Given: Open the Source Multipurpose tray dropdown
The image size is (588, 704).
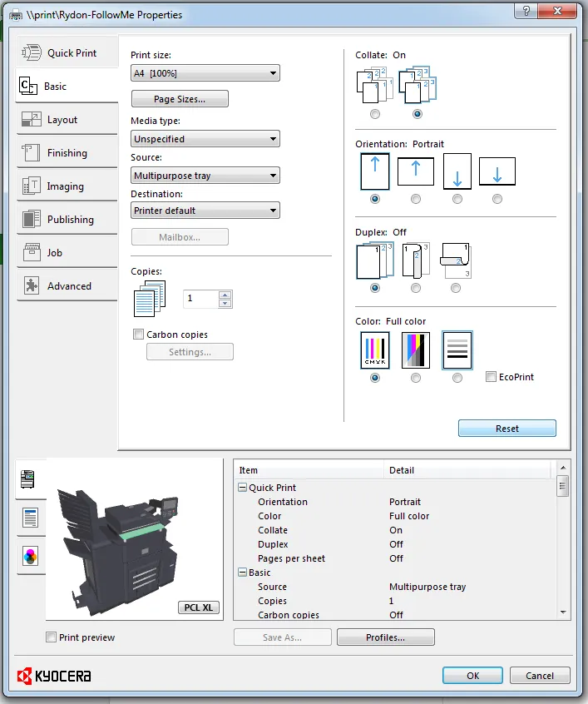Looking at the screenshot, I should click(x=205, y=176).
